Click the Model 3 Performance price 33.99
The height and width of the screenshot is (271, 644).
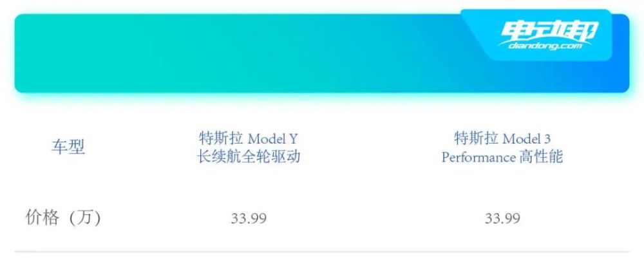tap(502, 218)
